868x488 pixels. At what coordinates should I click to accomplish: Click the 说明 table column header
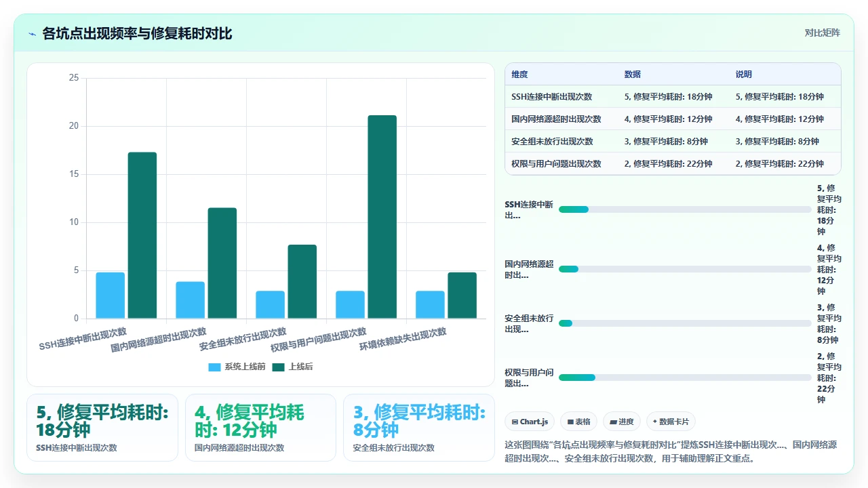pos(744,75)
